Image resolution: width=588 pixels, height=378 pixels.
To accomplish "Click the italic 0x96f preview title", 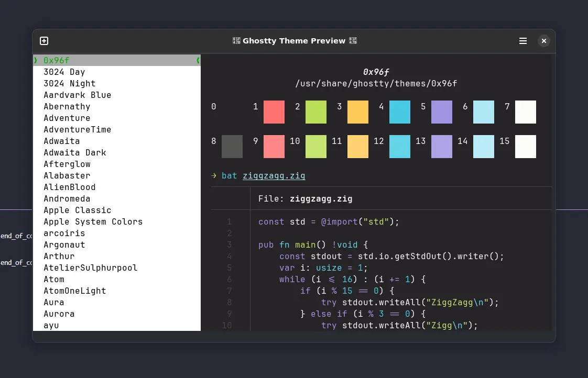I will 376,72.
